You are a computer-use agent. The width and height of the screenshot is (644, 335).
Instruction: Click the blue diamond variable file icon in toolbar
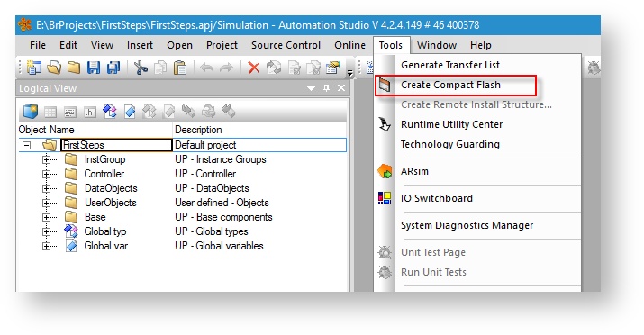pyautogui.click(x=130, y=112)
